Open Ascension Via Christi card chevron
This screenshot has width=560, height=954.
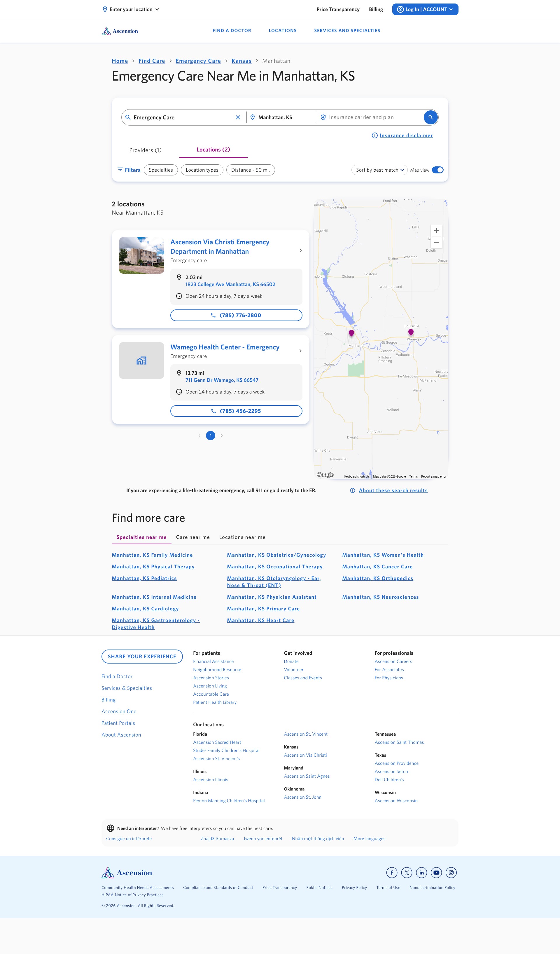point(301,250)
